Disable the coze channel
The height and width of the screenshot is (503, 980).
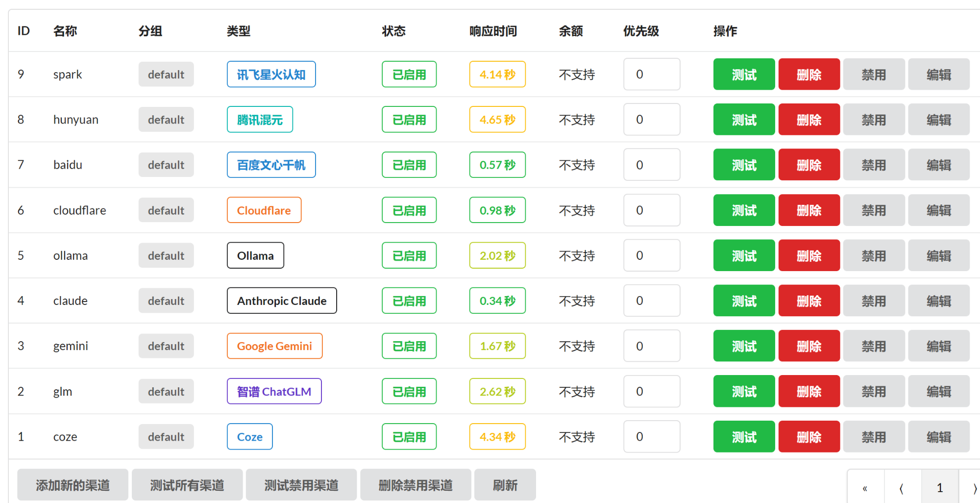(x=874, y=436)
